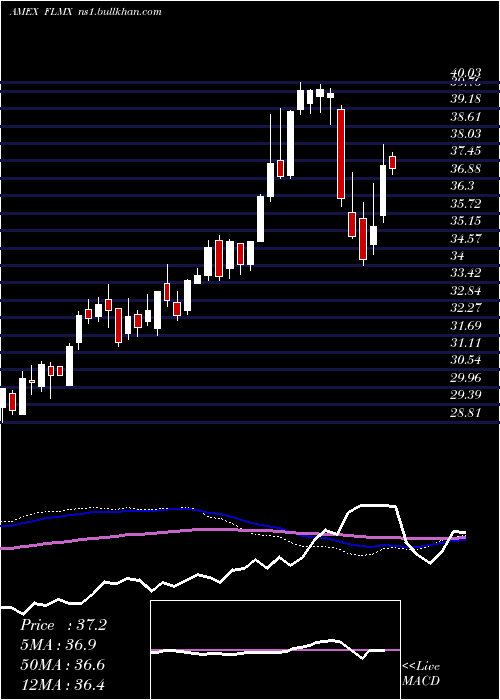Click the 35.72 price axis label

465,204
